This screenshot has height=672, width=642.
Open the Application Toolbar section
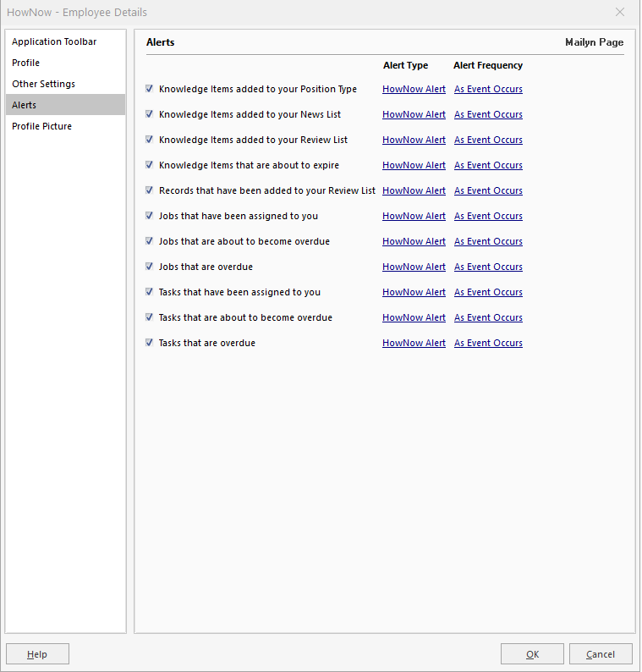65,41
